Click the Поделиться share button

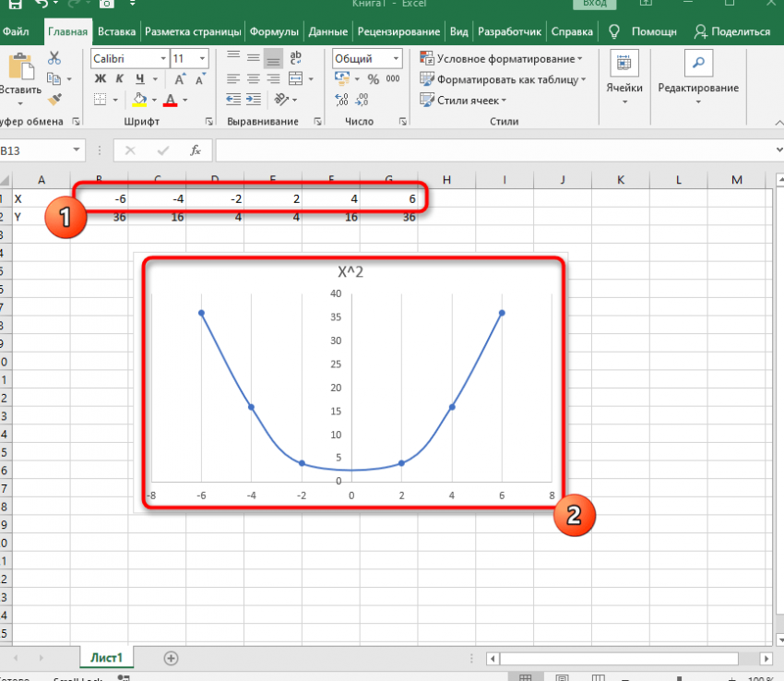(732, 31)
